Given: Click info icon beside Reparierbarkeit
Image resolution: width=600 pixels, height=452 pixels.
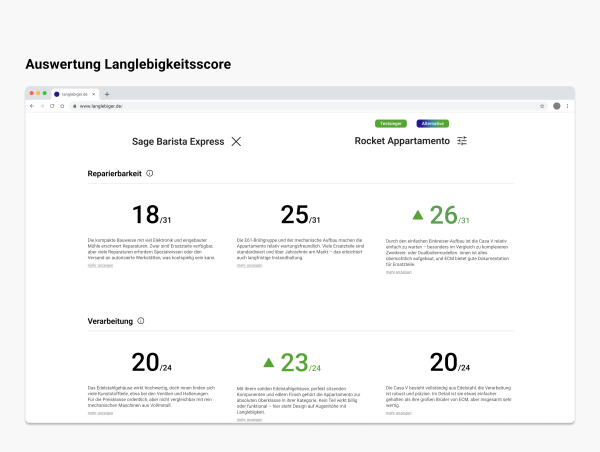Looking at the screenshot, I should (x=150, y=173).
